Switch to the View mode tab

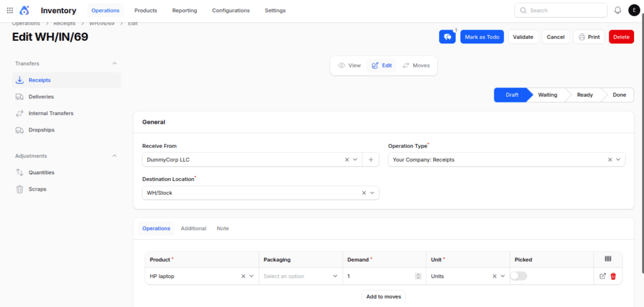(349, 65)
